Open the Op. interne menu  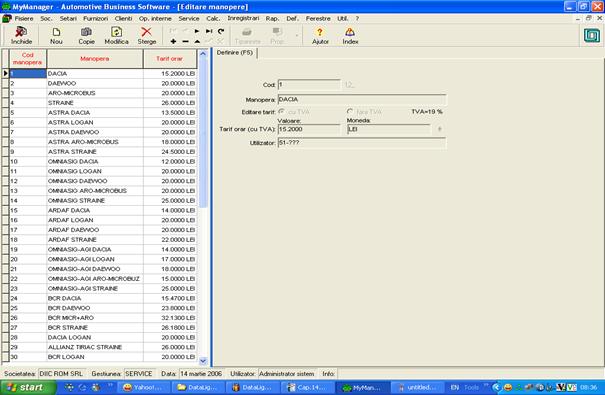click(155, 18)
